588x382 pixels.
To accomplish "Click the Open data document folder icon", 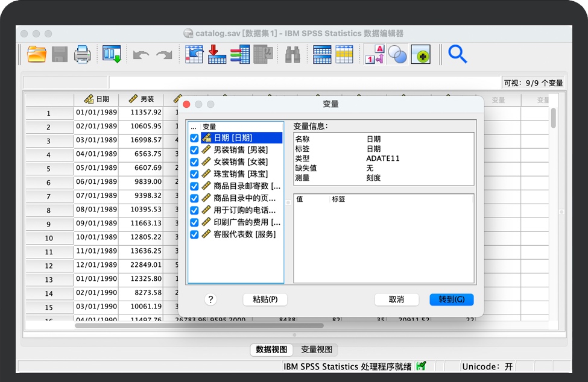I will coord(37,55).
